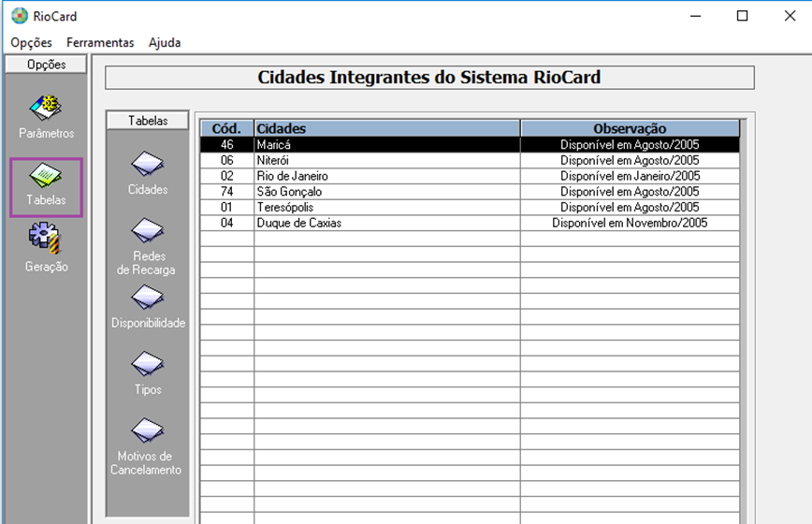This screenshot has width=812, height=524.
Task: Select the Duque de Caxias city cell
Action: (387, 223)
